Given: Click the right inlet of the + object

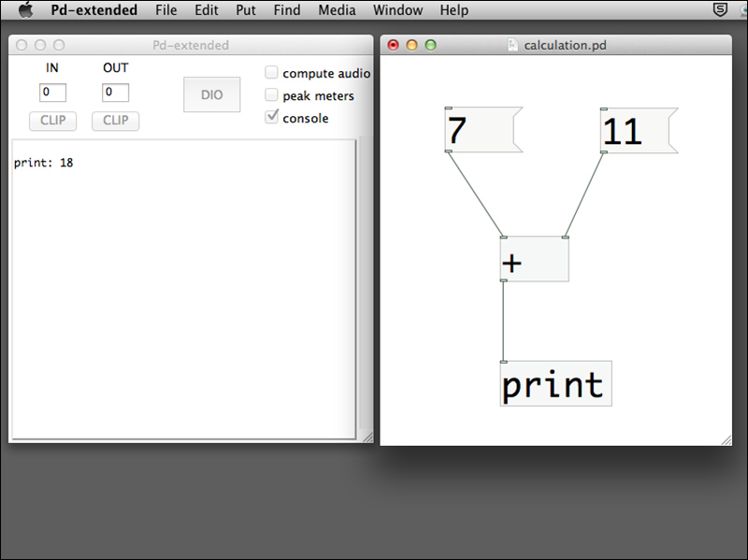Looking at the screenshot, I should click(566, 237).
